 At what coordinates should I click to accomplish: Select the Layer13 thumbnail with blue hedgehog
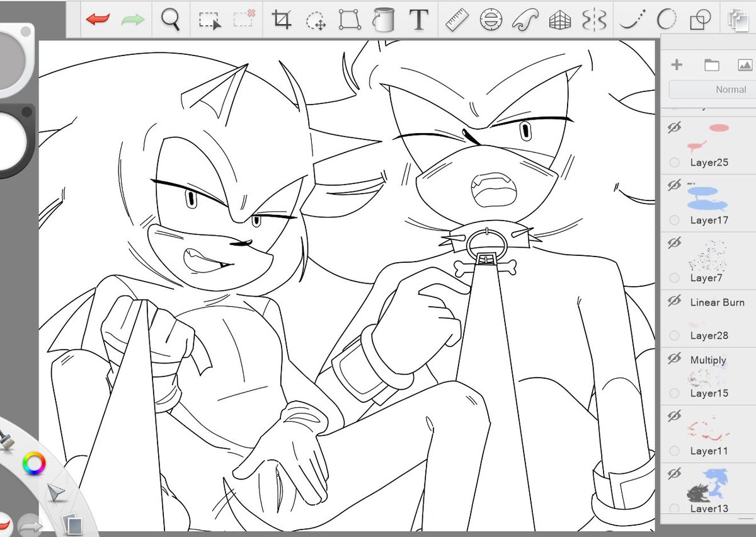click(x=708, y=484)
